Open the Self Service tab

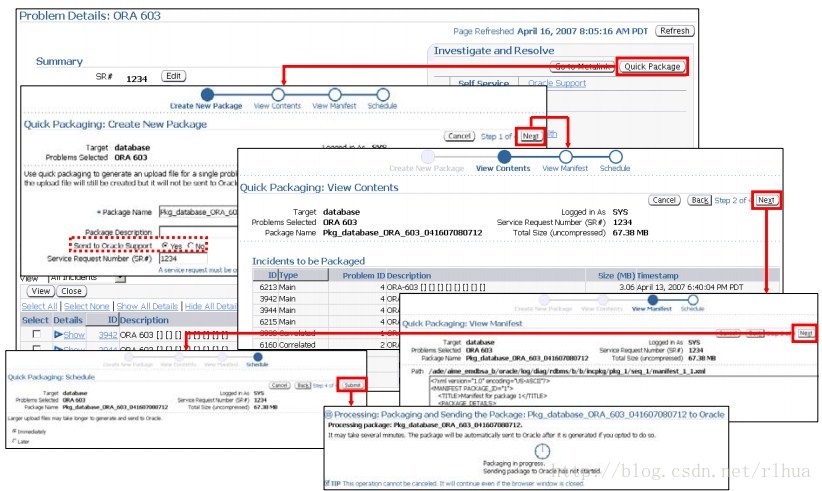coord(483,83)
